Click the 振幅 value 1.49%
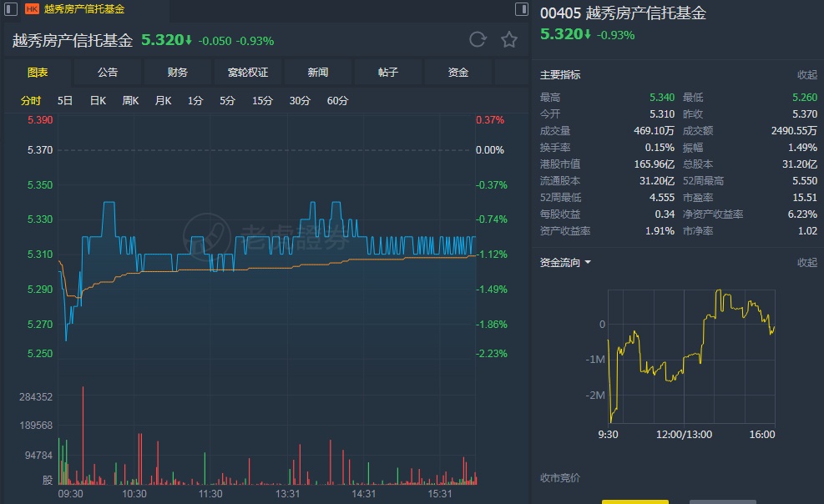 (802, 148)
